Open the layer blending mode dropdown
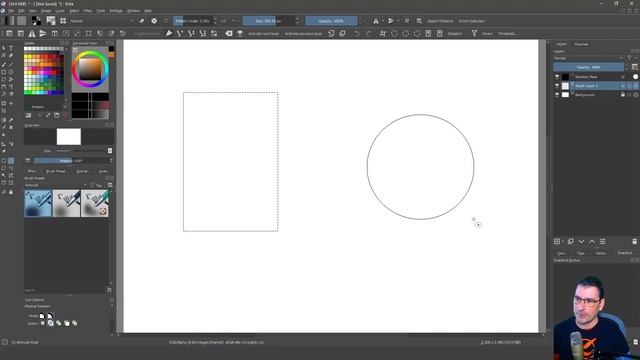640x360 pixels. pyautogui.click(x=589, y=58)
